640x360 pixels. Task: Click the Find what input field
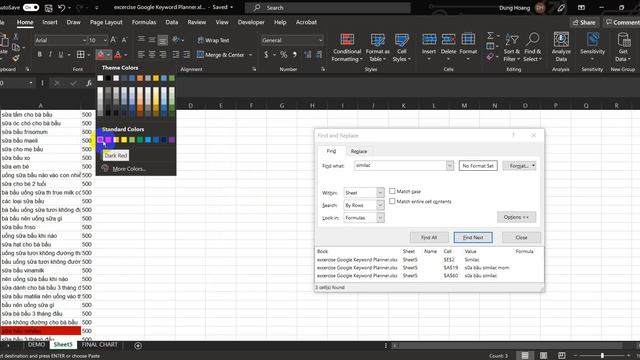400,166
